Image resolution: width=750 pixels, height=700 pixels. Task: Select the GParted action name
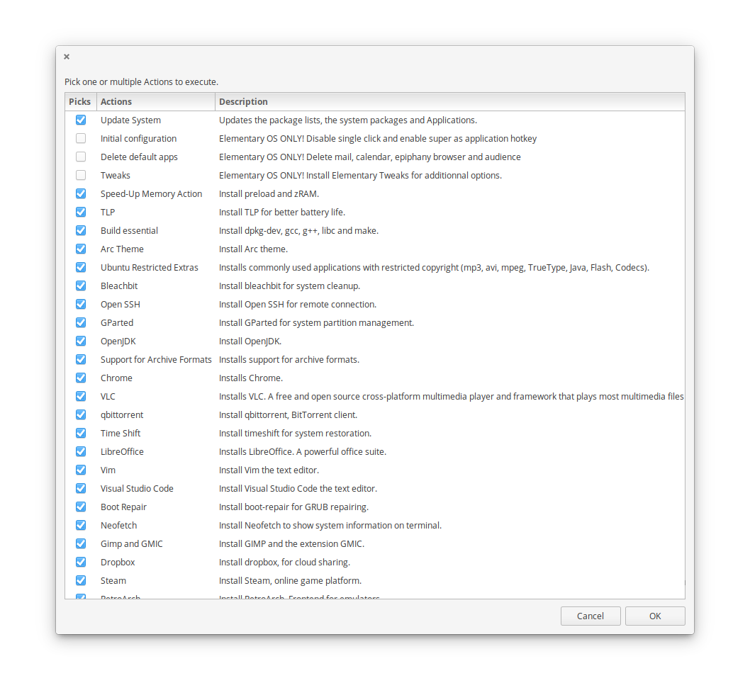pyautogui.click(x=117, y=323)
